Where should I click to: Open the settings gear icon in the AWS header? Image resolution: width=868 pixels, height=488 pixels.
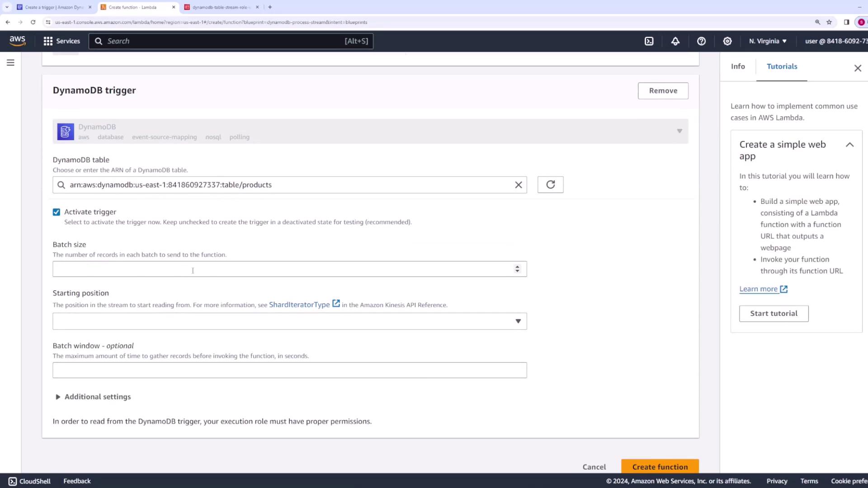point(727,41)
